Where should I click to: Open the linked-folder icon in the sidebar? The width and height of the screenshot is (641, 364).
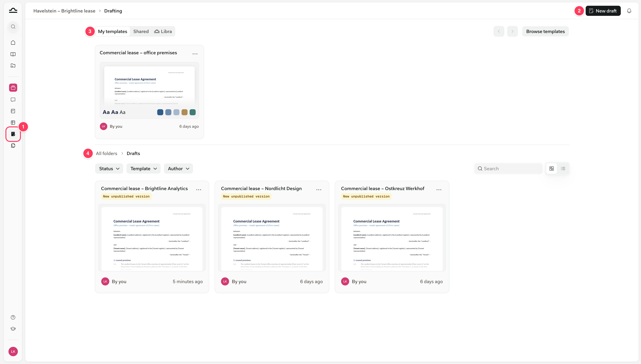(13, 66)
